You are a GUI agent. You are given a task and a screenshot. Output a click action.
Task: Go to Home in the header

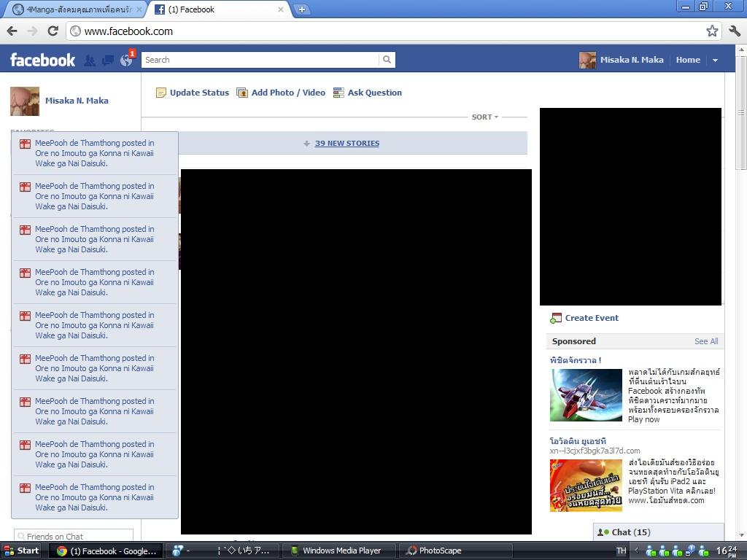pyautogui.click(x=688, y=60)
